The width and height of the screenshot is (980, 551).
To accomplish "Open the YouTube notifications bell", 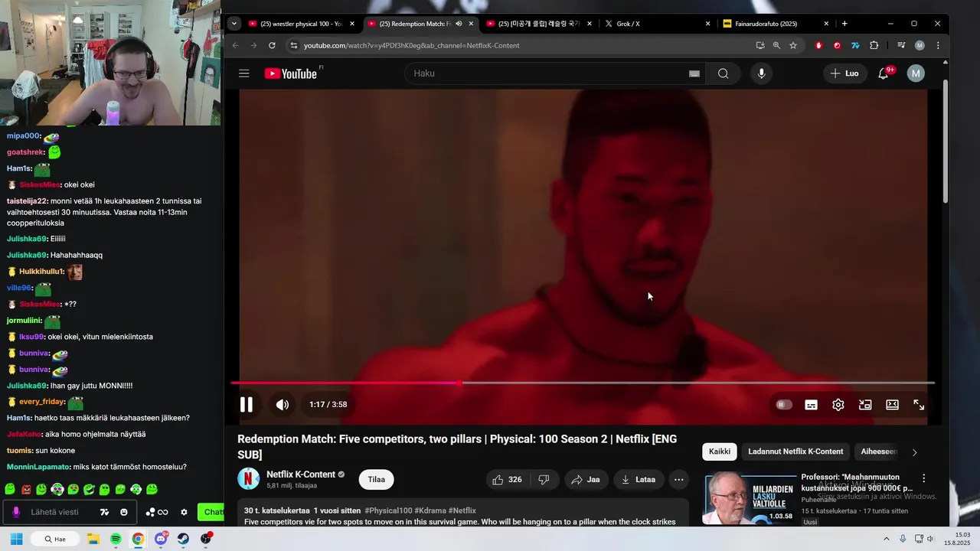I will 884,73.
